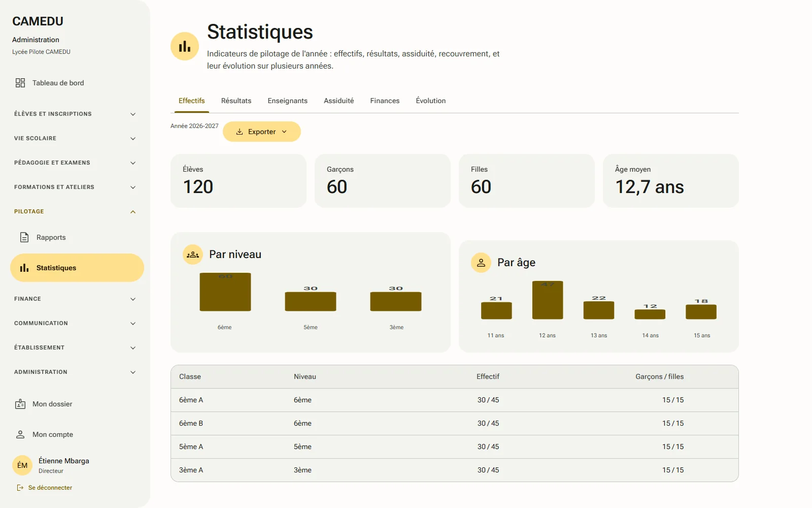The width and height of the screenshot is (812, 508).
Task: Click the ÉM user avatar
Action: click(x=22, y=465)
